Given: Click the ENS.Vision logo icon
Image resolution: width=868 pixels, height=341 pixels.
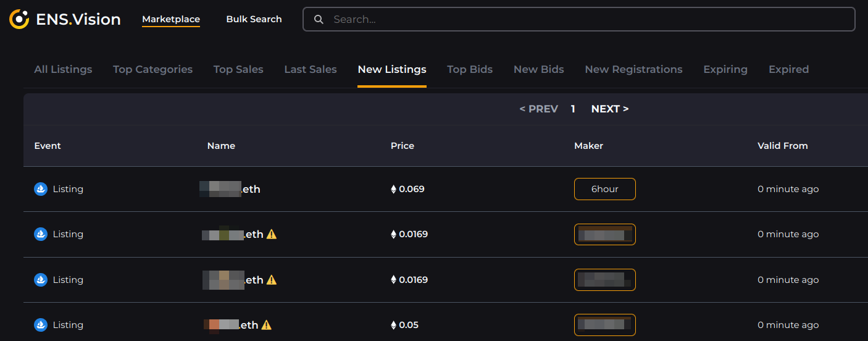Looking at the screenshot, I should click(19, 19).
